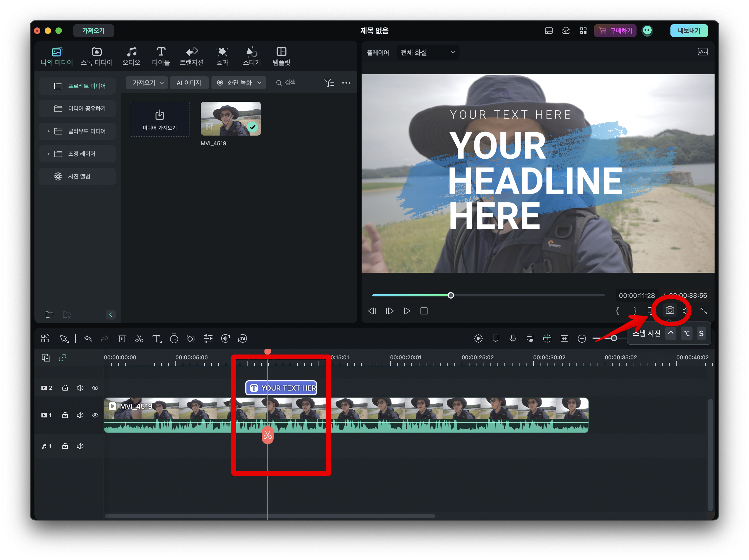Click the player progress slider handle
749x560 pixels.
point(451,295)
